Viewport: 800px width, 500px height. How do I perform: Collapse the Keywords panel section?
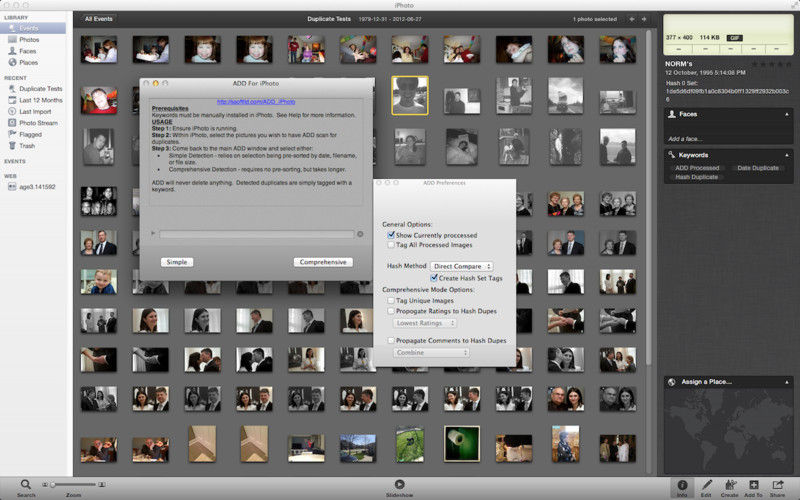tap(786, 155)
